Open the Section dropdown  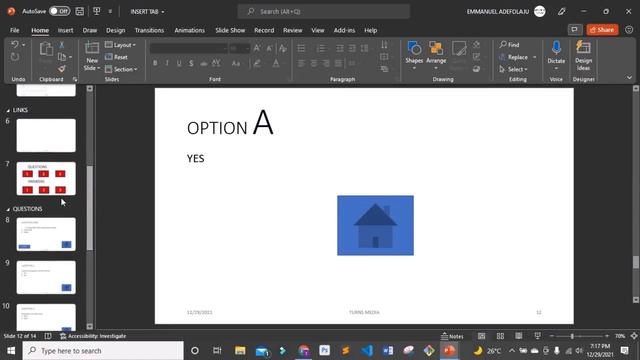(x=121, y=69)
